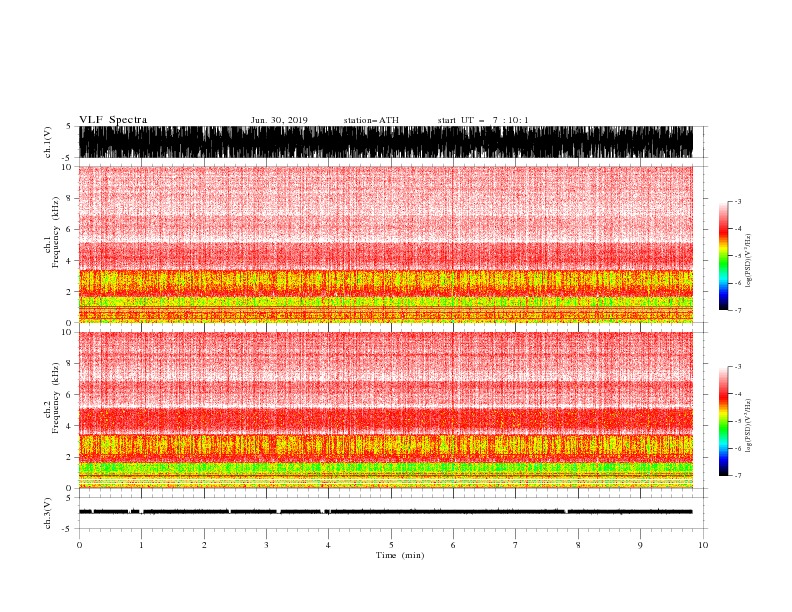Click time axis tick label "5"
Screen dimensions: 792x612
[391, 545]
